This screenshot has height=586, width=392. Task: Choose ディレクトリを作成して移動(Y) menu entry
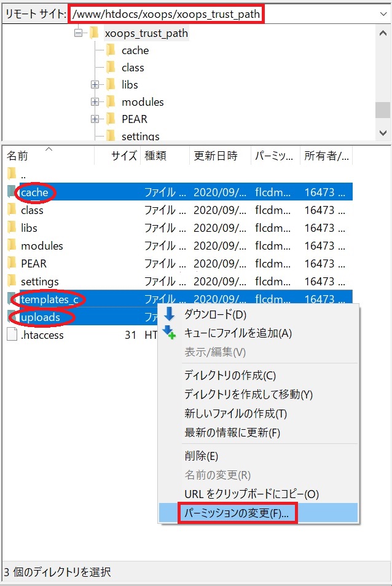[x=258, y=394]
